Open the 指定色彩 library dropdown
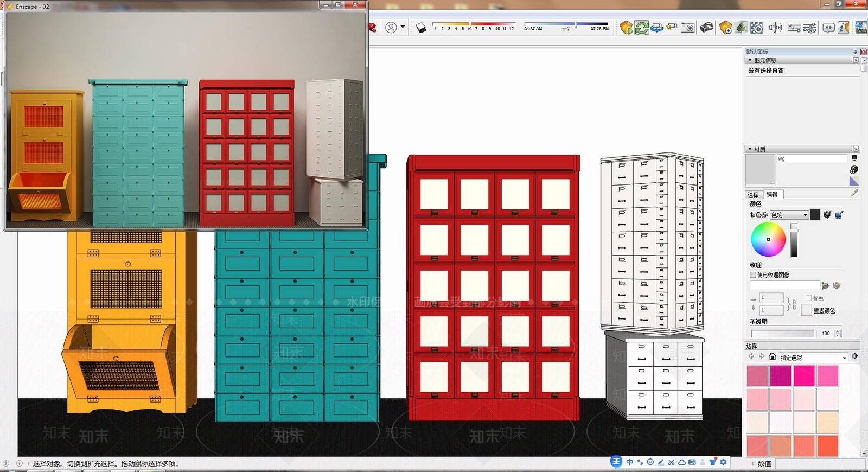 (813, 358)
